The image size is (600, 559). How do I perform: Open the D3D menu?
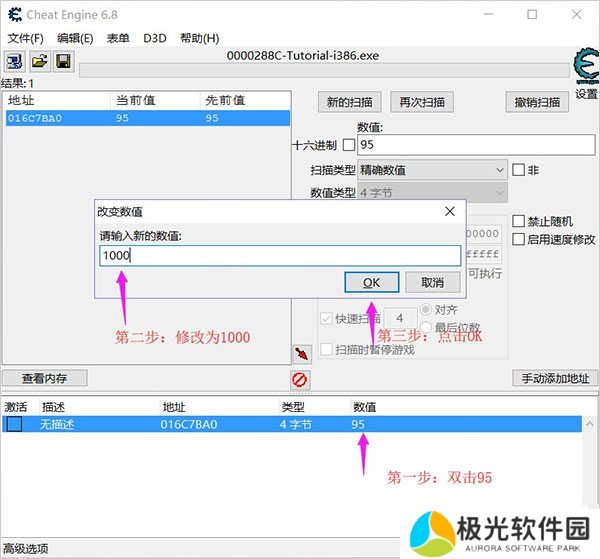(x=155, y=38)
